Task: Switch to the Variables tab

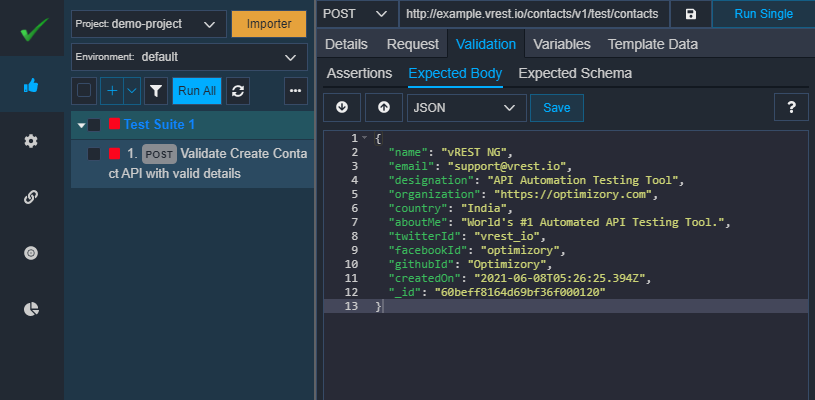Action: [562, 44]
